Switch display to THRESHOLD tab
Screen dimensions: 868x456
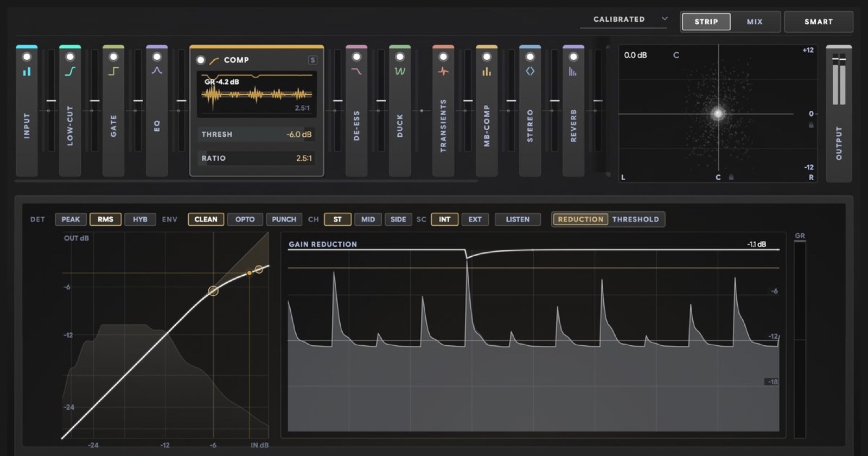635,219
